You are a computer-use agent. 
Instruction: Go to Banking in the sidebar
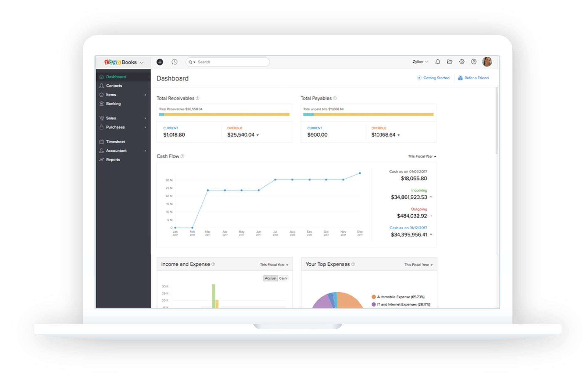[x=113, y=104]
